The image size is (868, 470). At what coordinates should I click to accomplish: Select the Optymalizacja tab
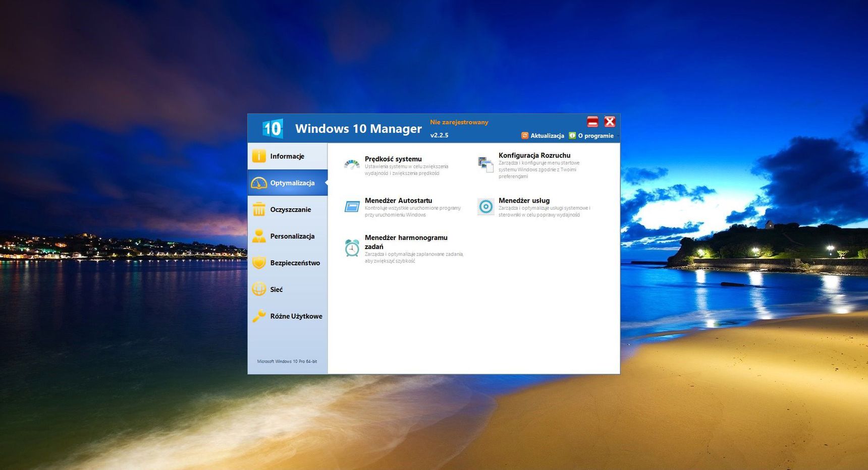pos(288,183)
